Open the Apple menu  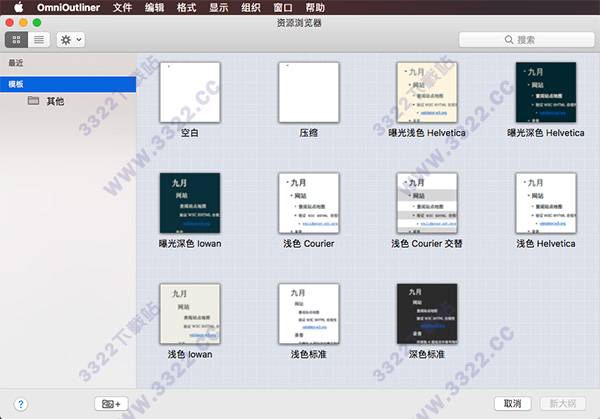pos(18,7)
